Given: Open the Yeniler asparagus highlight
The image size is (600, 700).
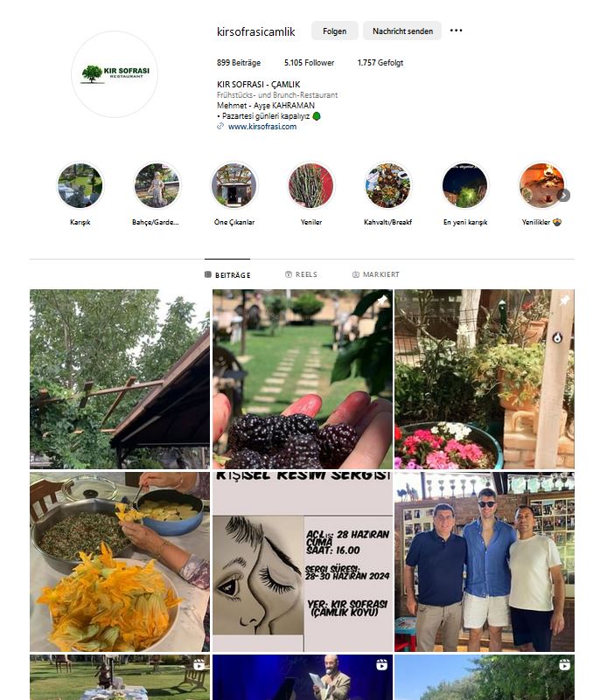Looking at the screenshot, I should (311, 185).
